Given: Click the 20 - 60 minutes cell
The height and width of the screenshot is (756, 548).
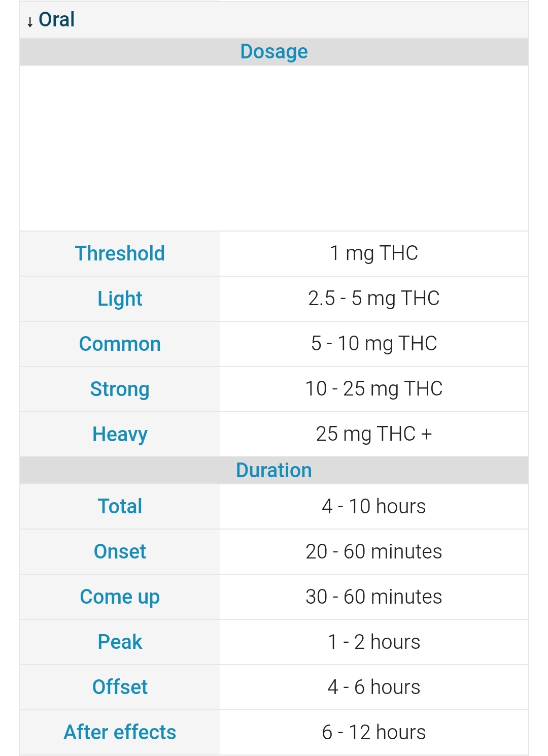Looking at the screenshot, I should (x=374, y=551).
